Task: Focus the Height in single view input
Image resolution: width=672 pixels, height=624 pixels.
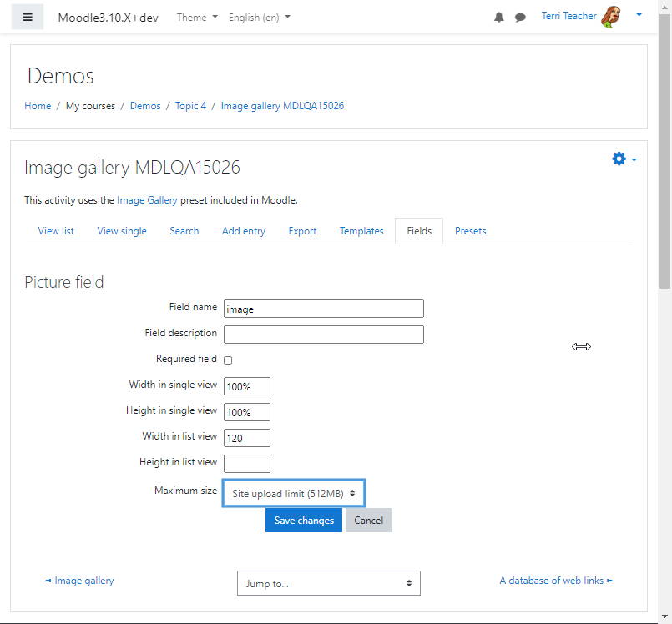Action: (x=247, y=412)
